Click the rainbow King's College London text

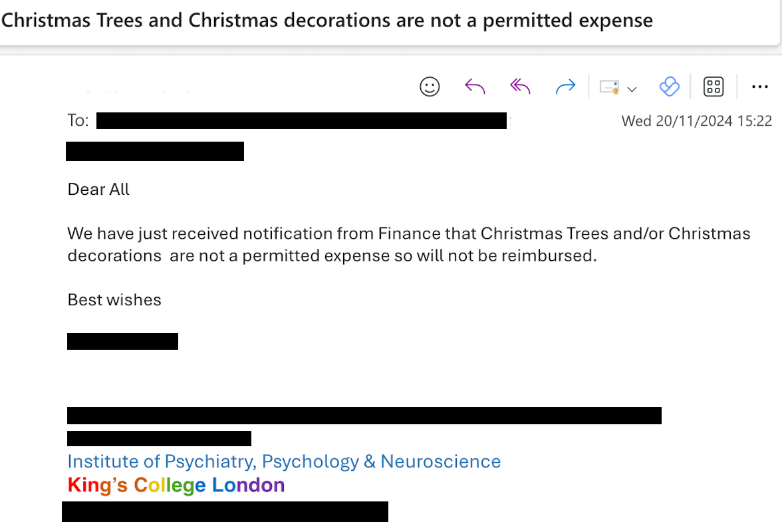[176, 485]
